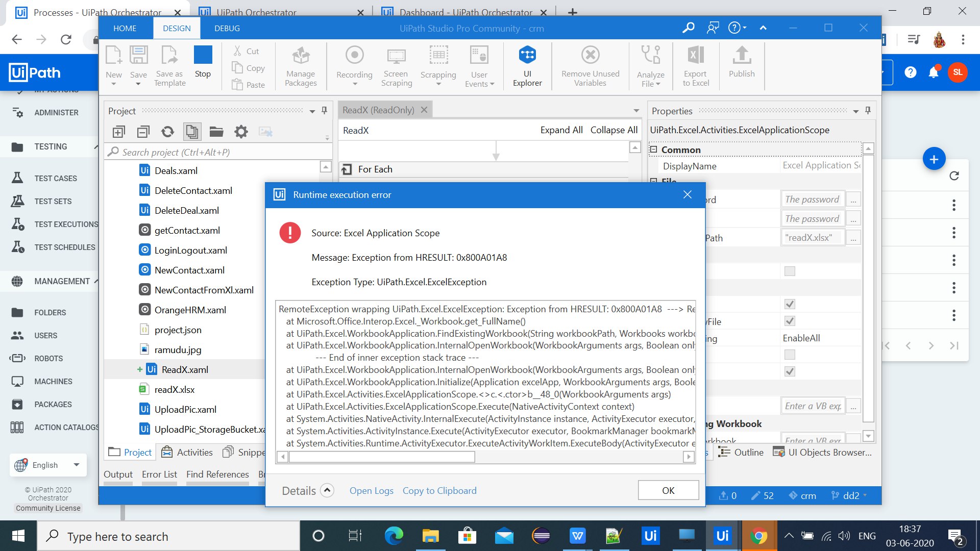Image resolution: width=980 pixels, height=551 pixels.
Task: Click the Search project field
Action: (218, 152)
